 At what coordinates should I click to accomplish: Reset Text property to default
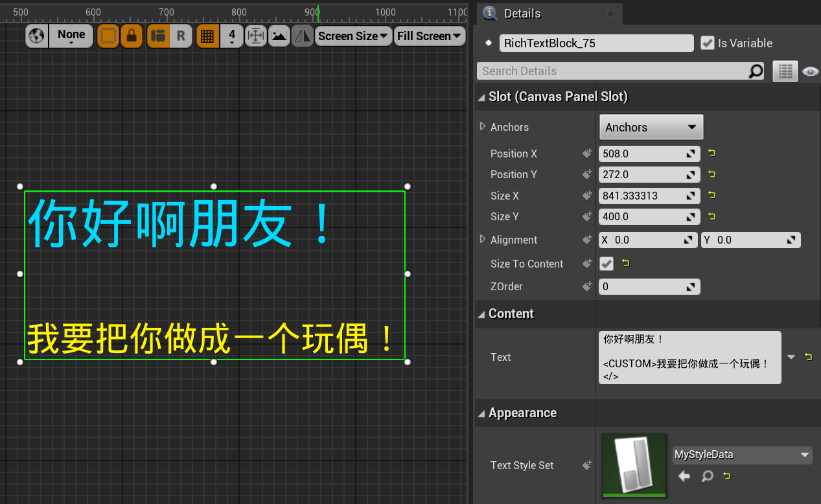808,356
